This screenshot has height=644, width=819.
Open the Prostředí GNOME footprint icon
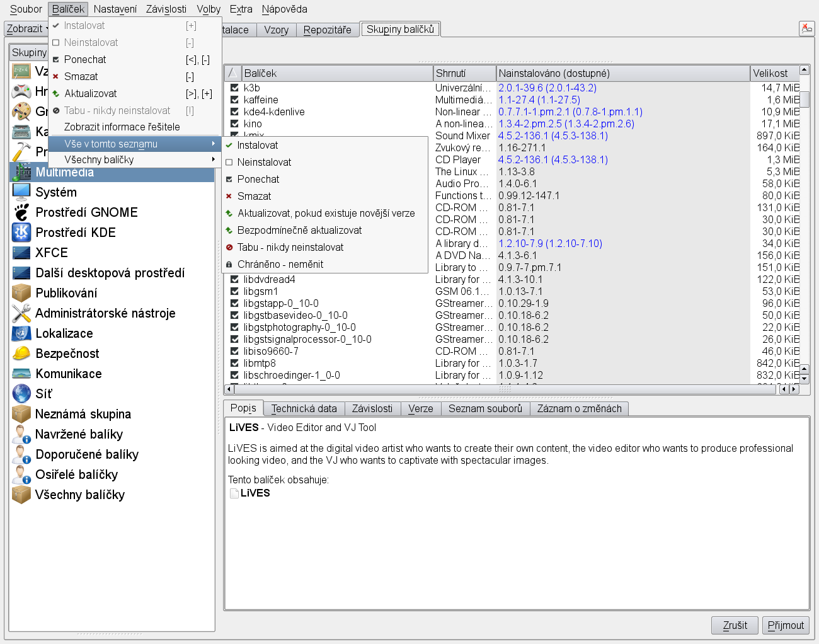pyautogui.click(x=21, y=212)
